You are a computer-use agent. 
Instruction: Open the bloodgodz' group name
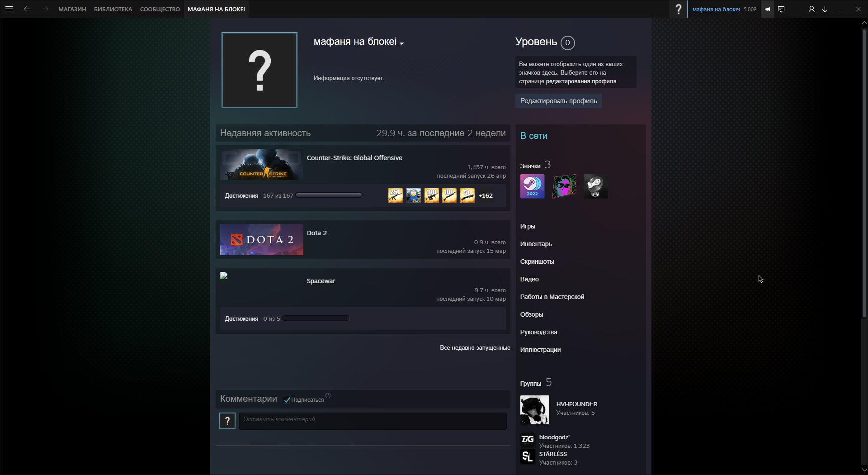coord(554,437)
